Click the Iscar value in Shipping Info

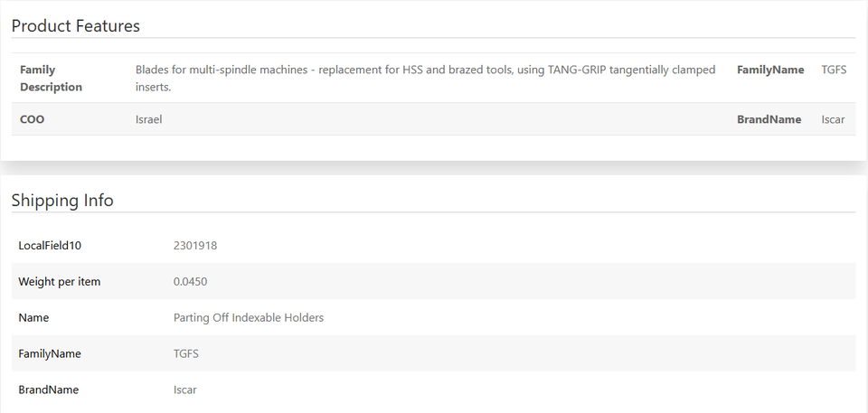184,390
